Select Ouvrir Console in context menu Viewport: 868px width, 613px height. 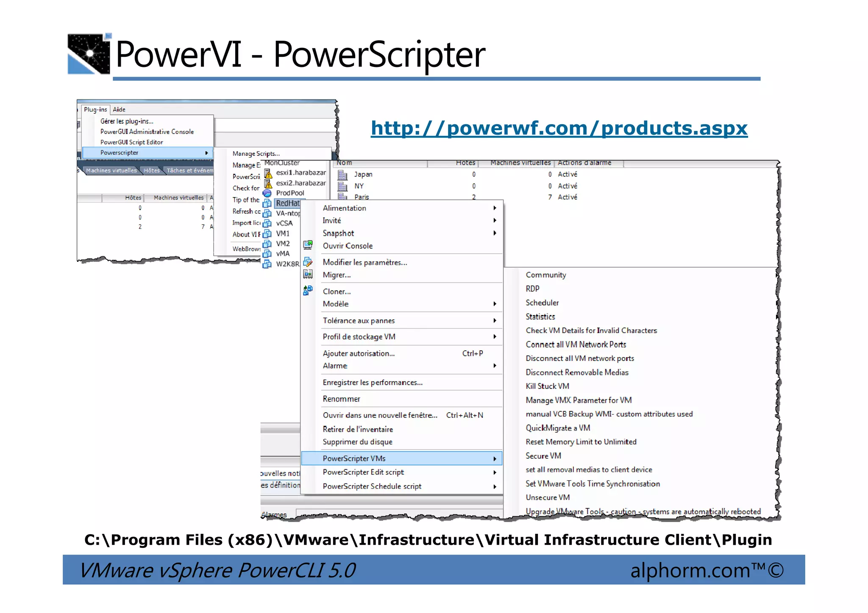(x=348, y=246)
